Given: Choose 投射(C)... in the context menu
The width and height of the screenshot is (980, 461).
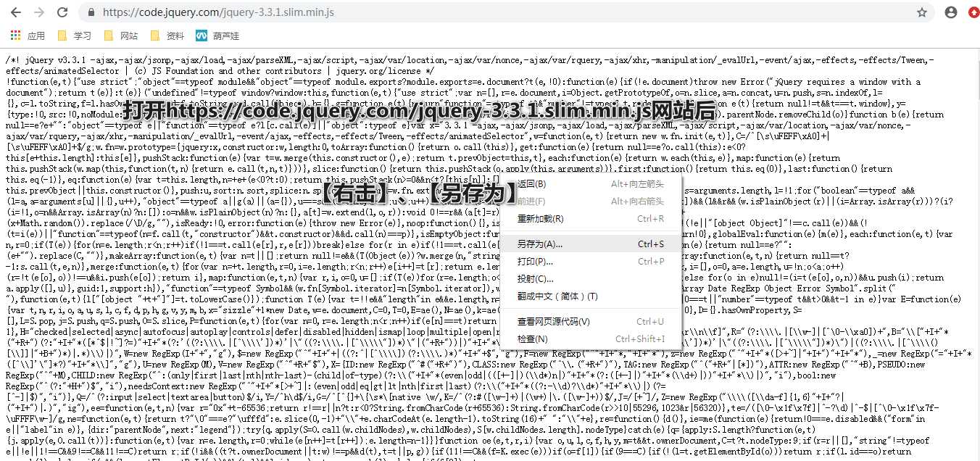Looking at the screenshot, I should click(x=591, y=279).
